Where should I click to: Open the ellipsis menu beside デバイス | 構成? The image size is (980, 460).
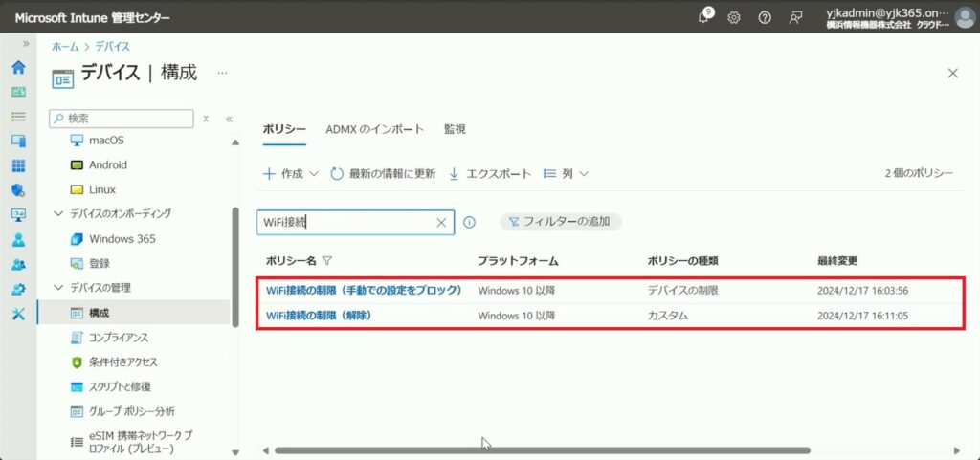[222, 73]
